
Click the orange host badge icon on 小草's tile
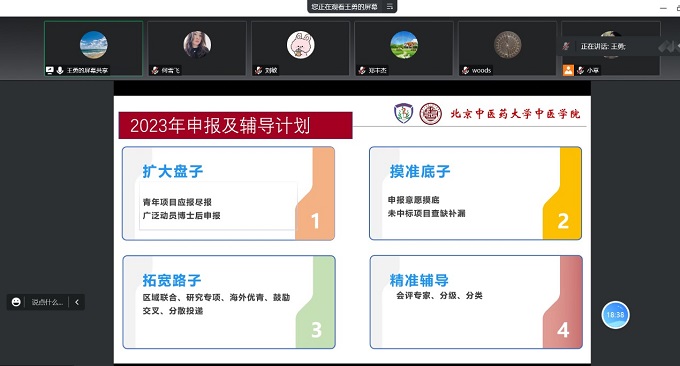[x=568, y=70]
